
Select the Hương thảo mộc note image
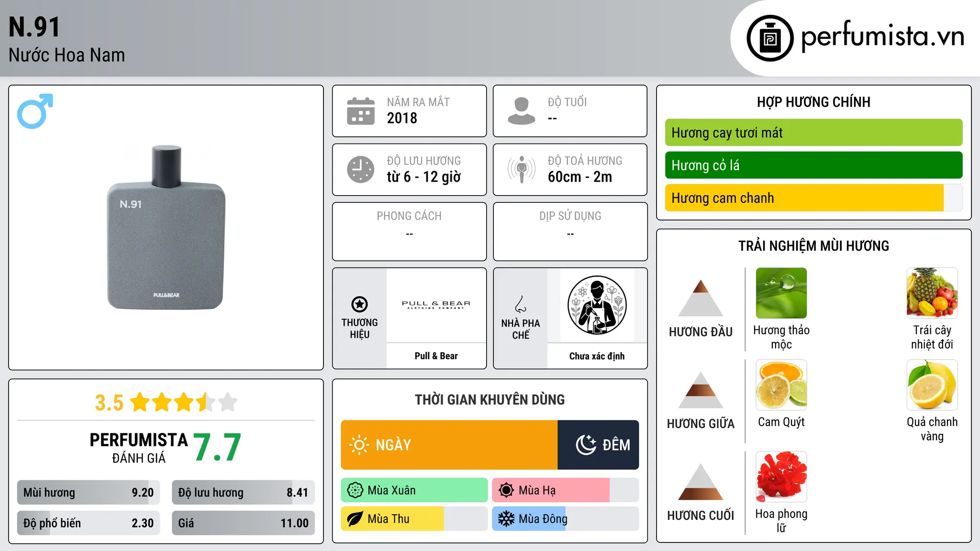point(781,293)
